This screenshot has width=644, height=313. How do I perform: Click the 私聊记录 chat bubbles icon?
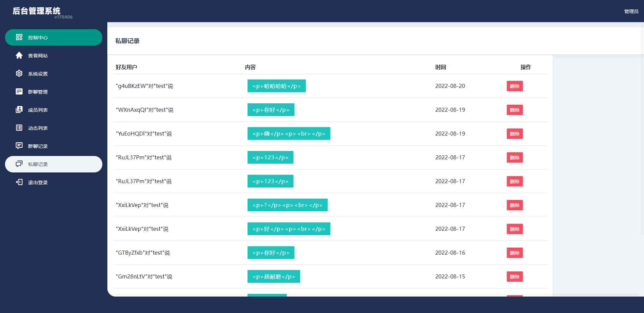19,164
